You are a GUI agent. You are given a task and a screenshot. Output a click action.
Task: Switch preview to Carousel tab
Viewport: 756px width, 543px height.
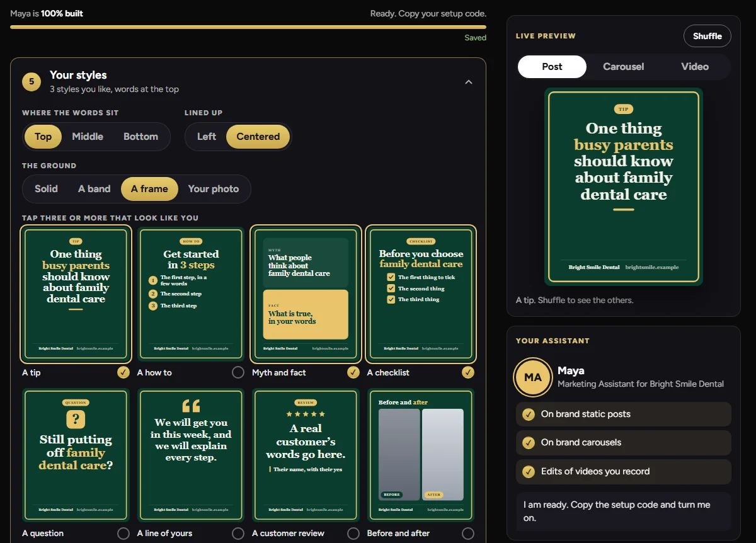tap(623, 67)
